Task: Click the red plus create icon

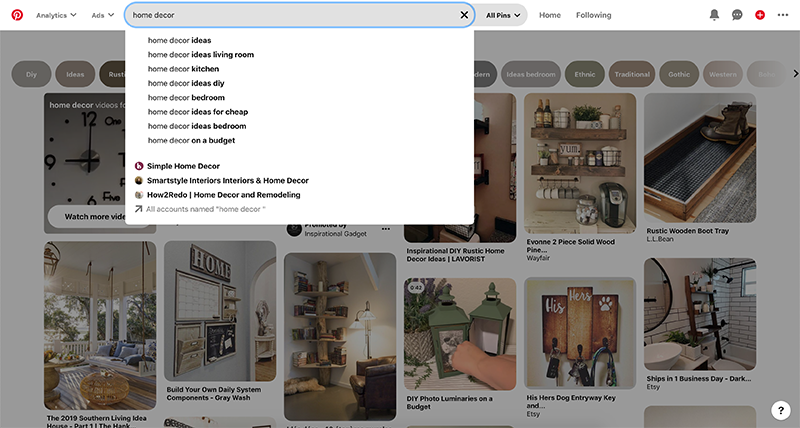Action: pos(760,15)
